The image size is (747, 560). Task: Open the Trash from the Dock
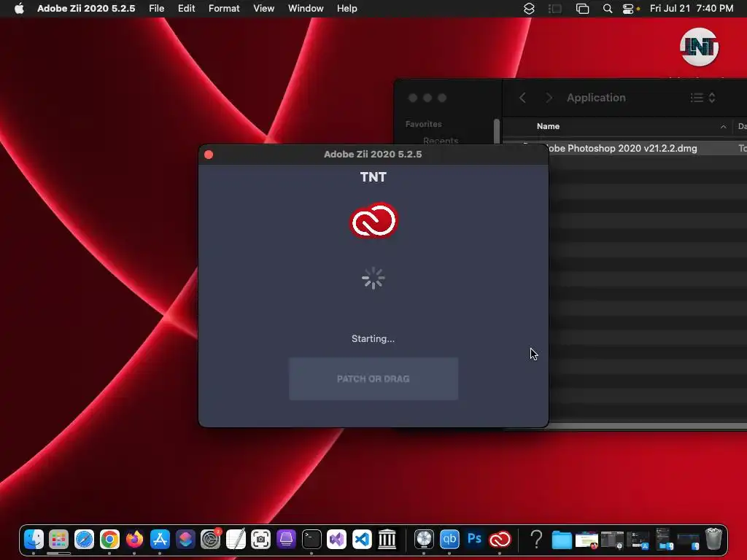tap(713, 539)
